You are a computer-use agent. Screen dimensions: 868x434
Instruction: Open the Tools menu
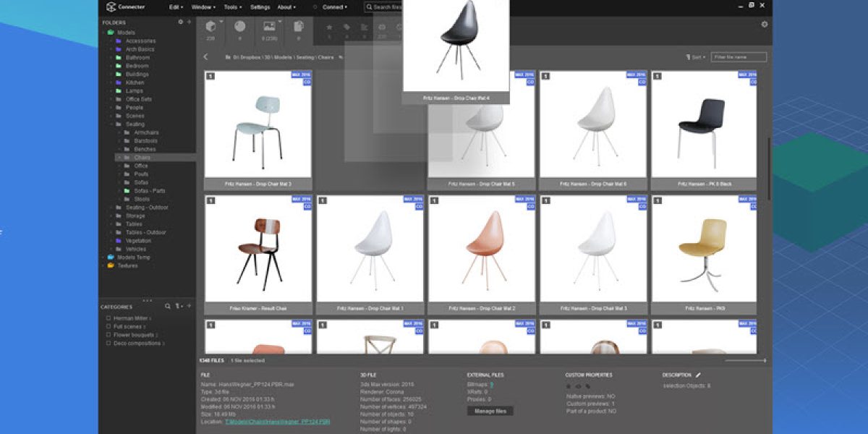click(x=233, y=7)
